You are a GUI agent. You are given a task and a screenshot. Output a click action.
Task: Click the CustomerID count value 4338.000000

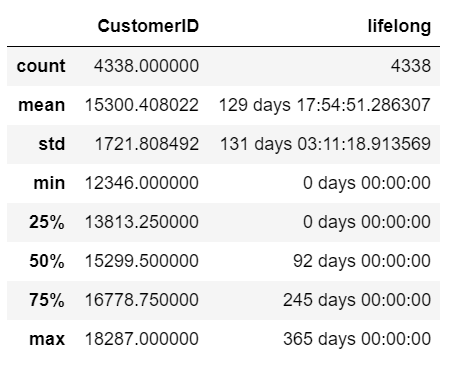(x=146, y=66)
